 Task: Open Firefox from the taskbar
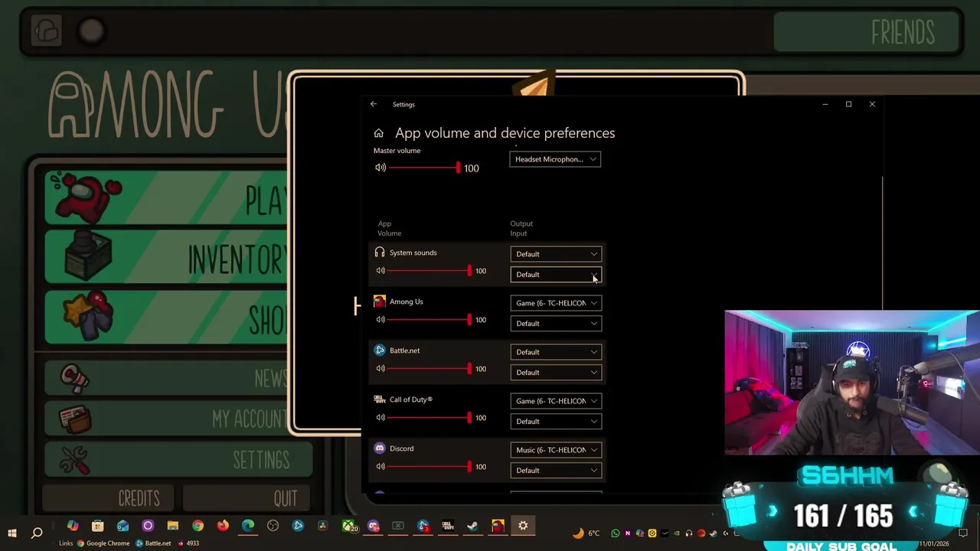223,526
